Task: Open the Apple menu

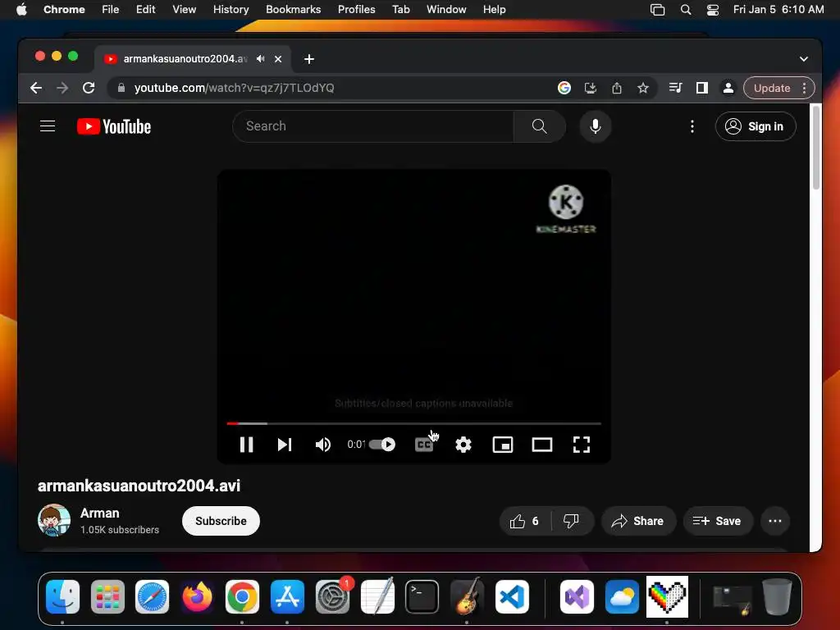Action: click(x=21, y=9)
